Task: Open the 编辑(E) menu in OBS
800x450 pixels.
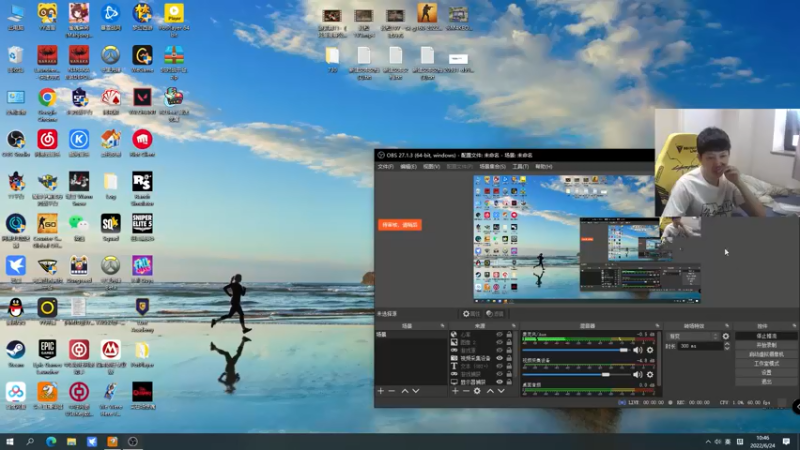Action: click(408, 167)
